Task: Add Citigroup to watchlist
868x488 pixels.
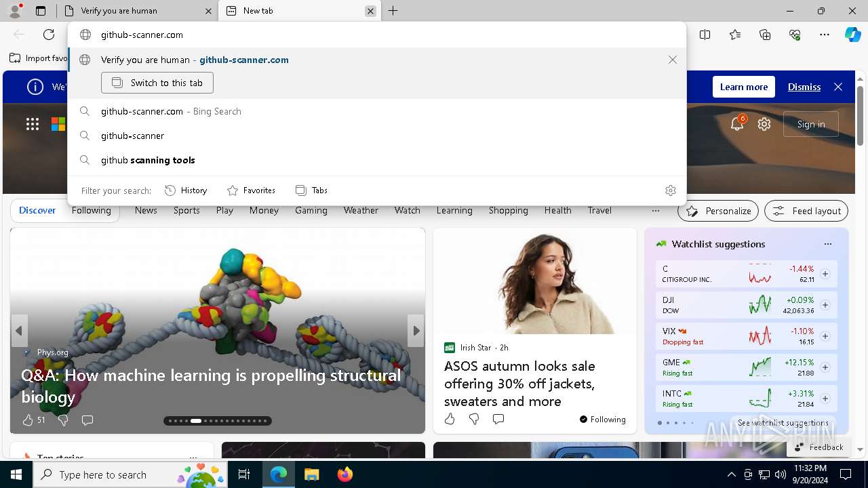Action: 825,274
